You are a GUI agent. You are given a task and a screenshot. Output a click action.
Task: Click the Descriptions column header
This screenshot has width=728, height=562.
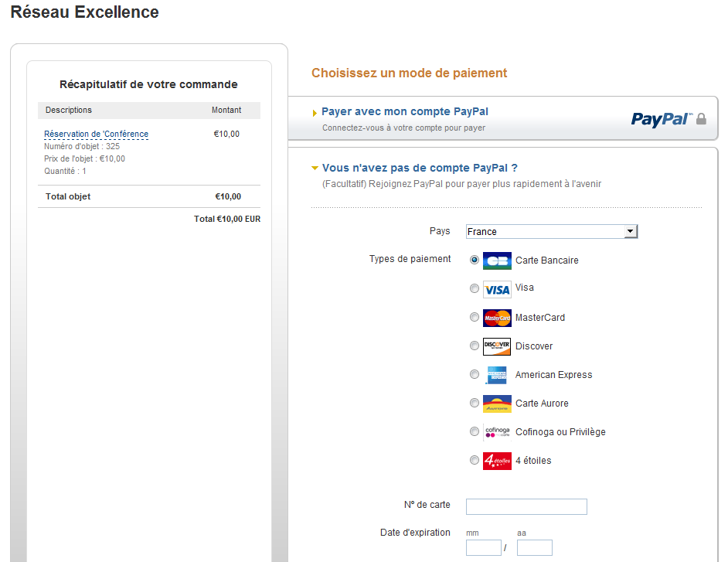[69, 110]
